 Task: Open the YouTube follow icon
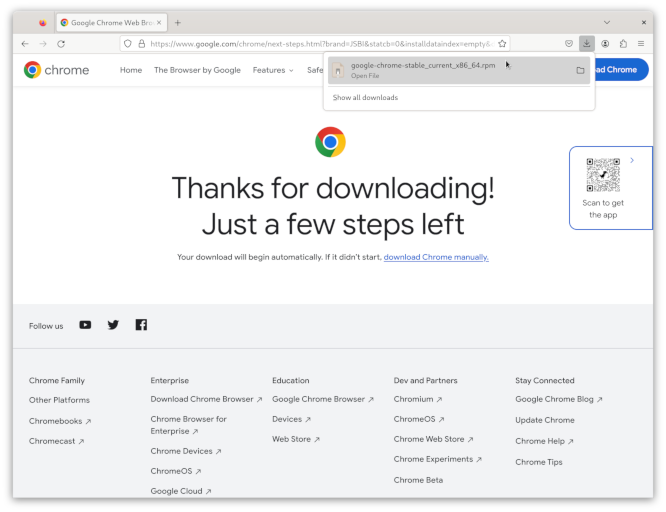click(85, 325)
